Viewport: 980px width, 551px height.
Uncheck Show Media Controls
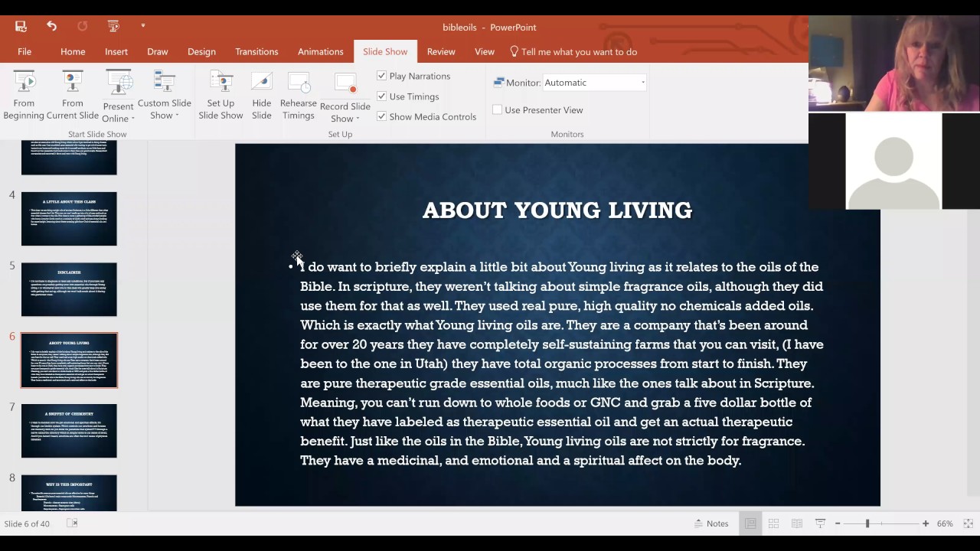381,116
